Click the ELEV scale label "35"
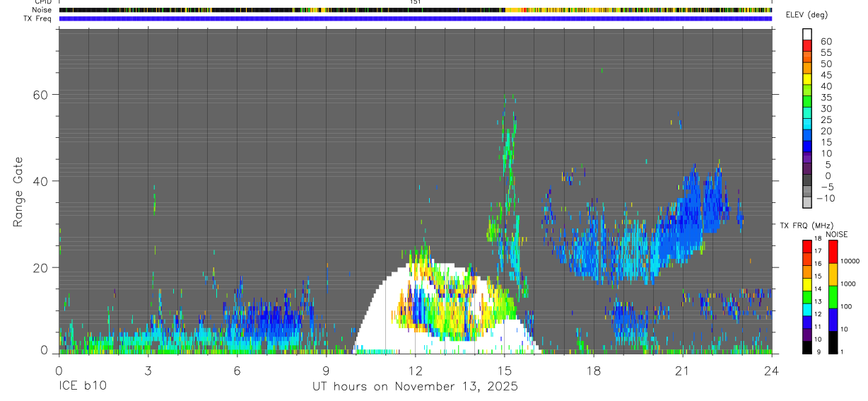 click(x=826, y=98)
